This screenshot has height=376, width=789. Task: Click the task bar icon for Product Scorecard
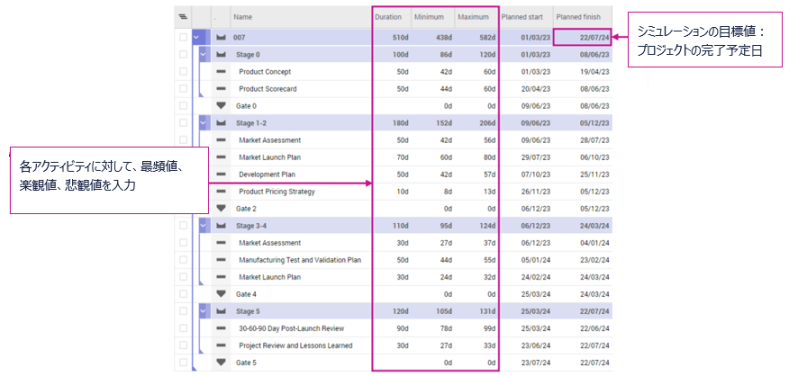221,89
